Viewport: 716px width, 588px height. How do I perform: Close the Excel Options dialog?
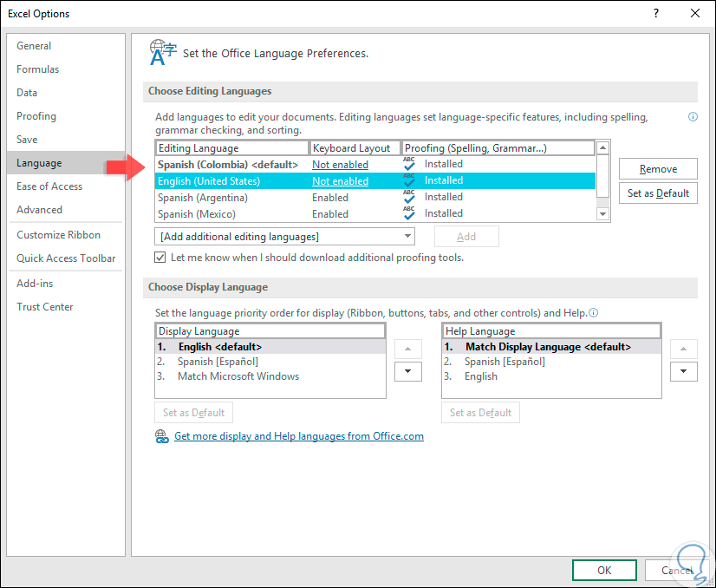pos(695,13)
